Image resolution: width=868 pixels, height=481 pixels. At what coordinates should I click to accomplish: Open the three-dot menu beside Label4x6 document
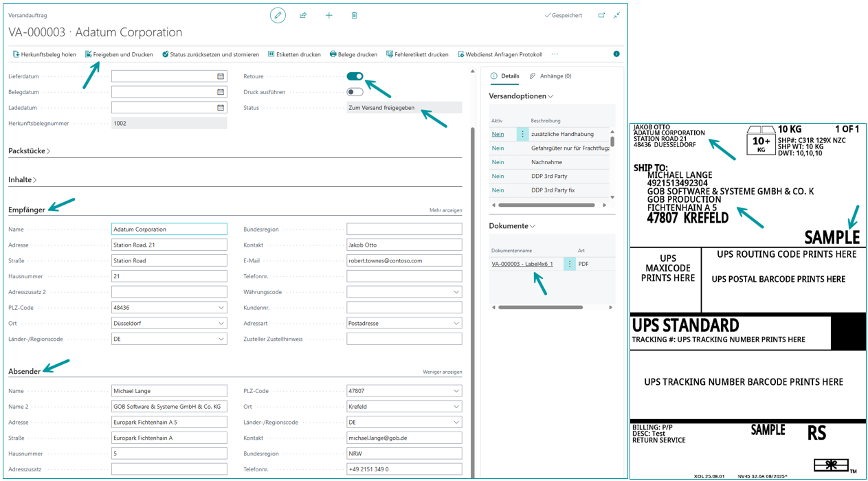[569, 264]
